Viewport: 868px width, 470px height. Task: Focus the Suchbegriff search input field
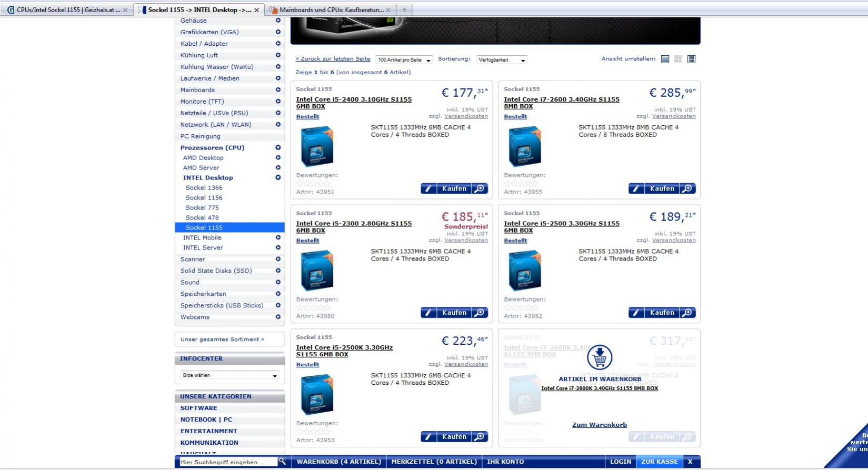pyautogui.click(x=228, y=462)
